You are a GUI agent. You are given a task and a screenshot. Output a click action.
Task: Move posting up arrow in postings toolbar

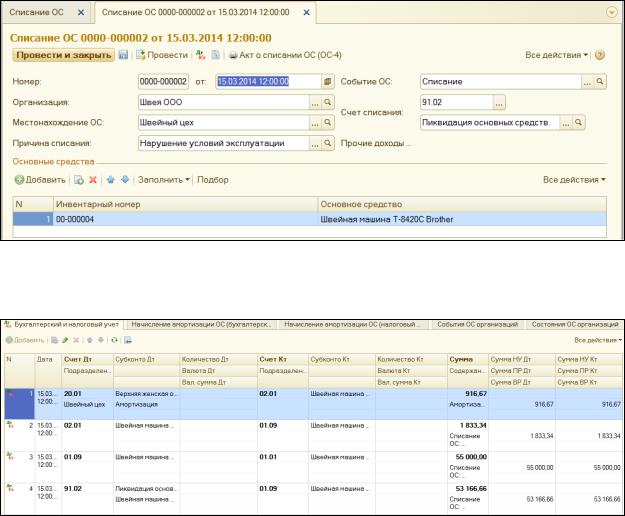(90, 340)
